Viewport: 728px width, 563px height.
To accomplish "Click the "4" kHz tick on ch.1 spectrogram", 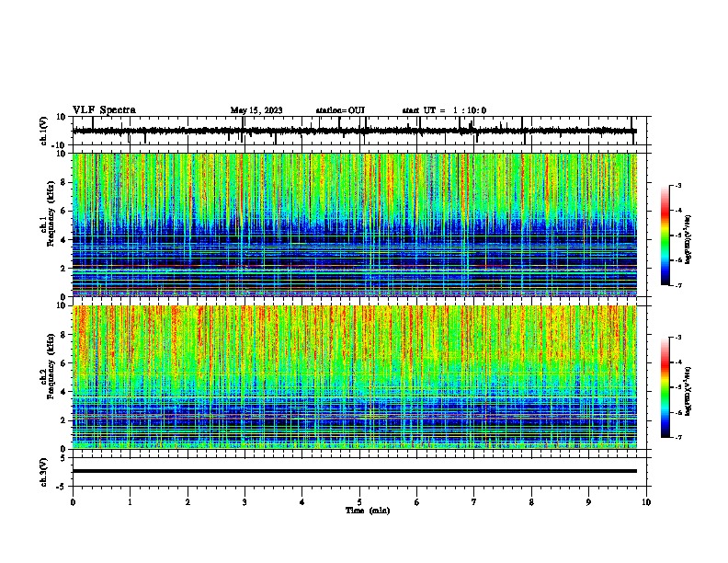I will pos(64,240).
